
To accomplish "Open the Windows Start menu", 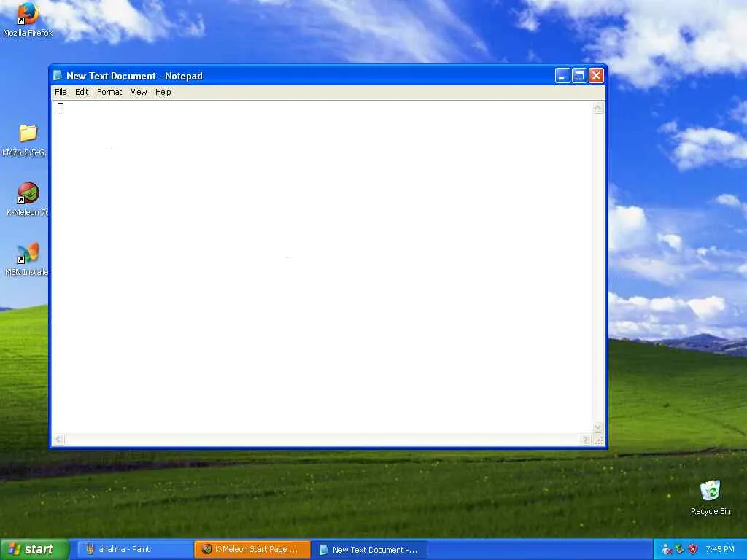I will [35, 549].
